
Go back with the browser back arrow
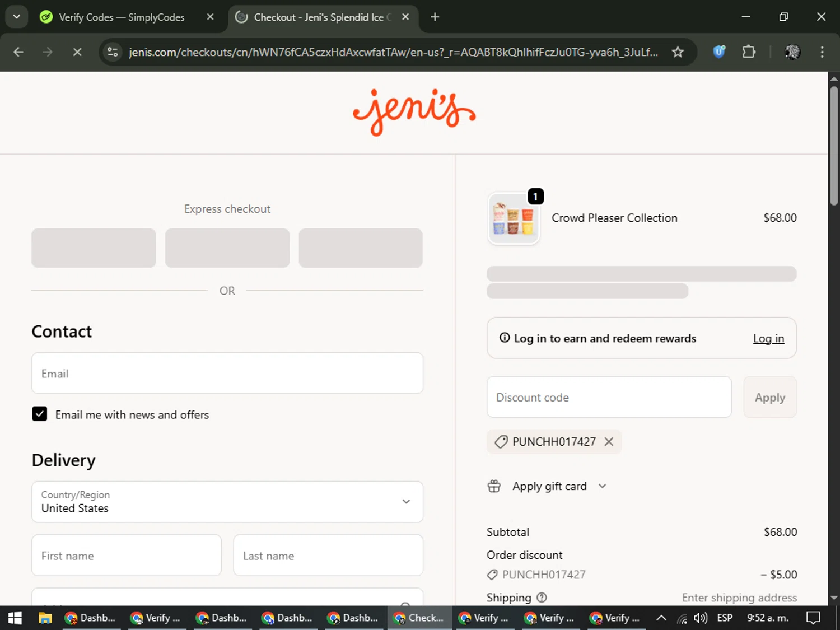tap(18, 52)
